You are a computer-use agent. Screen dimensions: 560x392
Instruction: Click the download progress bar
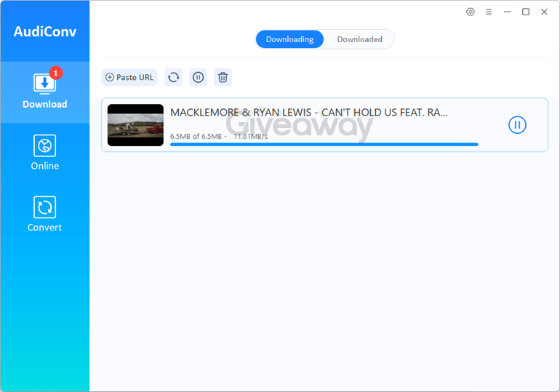(x=324, y=145)
